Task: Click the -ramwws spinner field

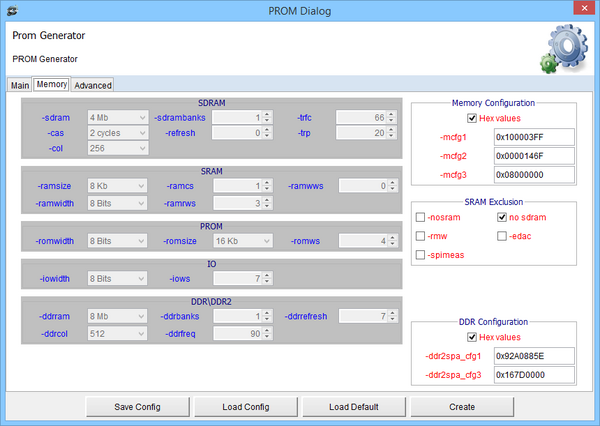Action: click(x=368, y=186)
